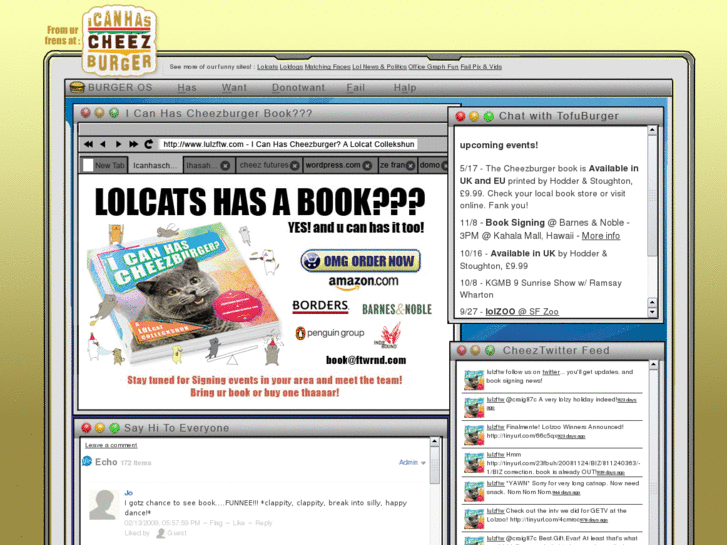Open the Fail Pix & Vids link
The height and width of the screenshot is (545, 727).
tap(481, 67)
